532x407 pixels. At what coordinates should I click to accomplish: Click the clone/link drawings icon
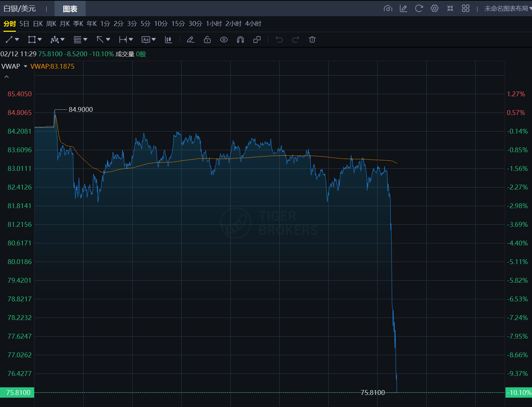coord(257,40)
